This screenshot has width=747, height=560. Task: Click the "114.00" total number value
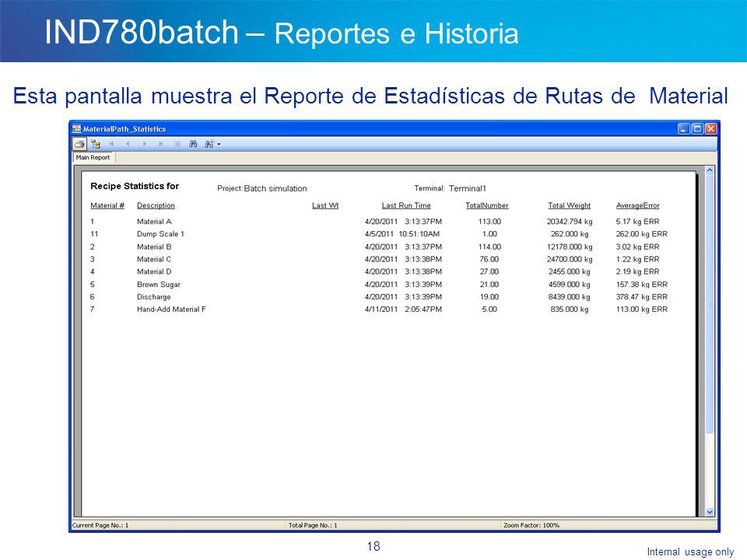coord(489,247)
